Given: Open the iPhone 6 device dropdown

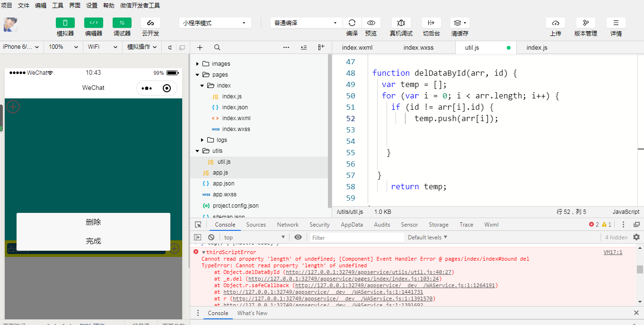Looking at the screenshot, I should (22, 47).
